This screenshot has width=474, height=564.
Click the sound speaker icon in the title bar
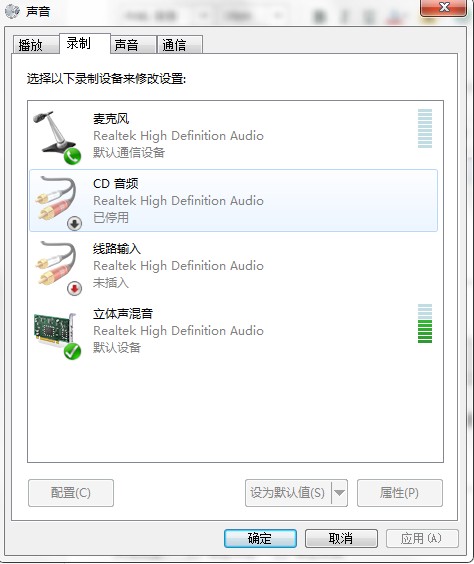[x=13, y=12]
